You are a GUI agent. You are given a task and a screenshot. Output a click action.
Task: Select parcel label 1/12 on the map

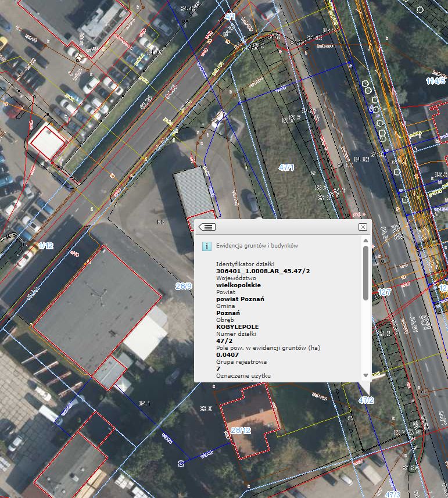click(x=46, y=246)
